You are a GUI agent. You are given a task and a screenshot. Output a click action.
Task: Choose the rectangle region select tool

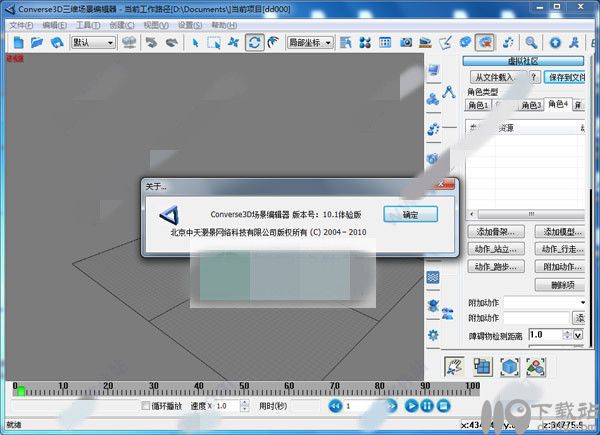214,42
